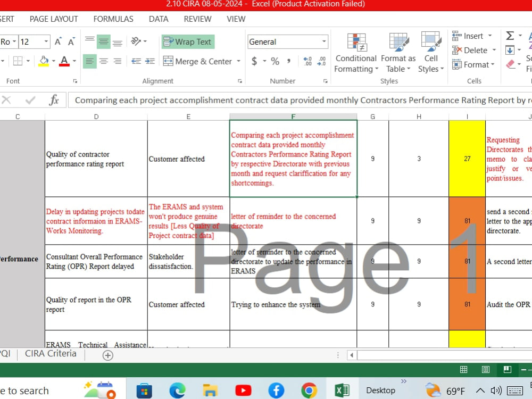Click the Insert Function fx icon
The height and width of the screenshot is (399, 532).
pyautogui.click(x=54, y=100)
